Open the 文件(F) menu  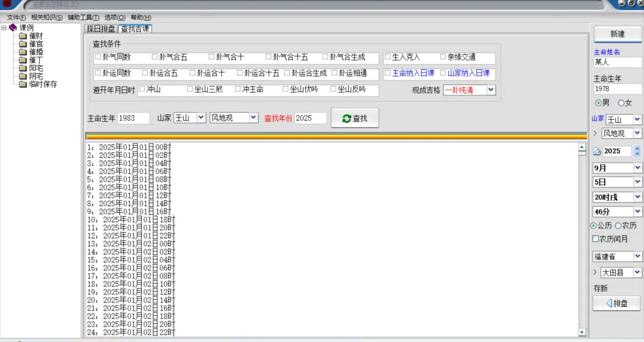pos(16,17)
